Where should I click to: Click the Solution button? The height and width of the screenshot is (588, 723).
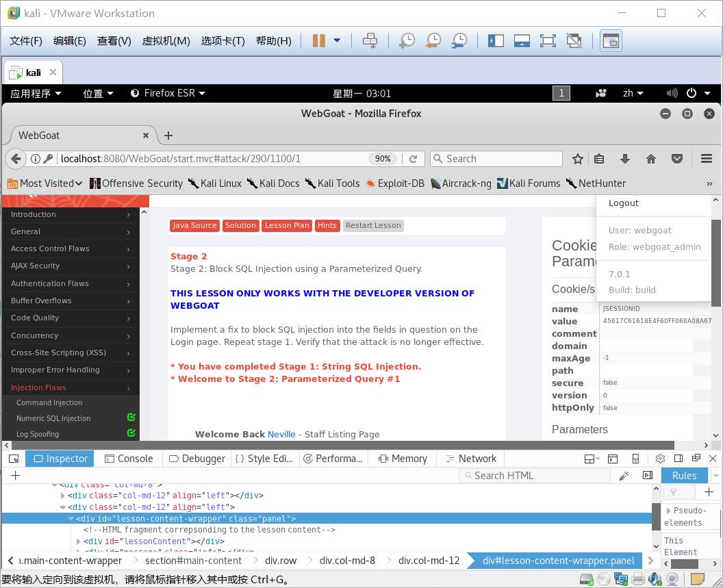tap(240, 225)
